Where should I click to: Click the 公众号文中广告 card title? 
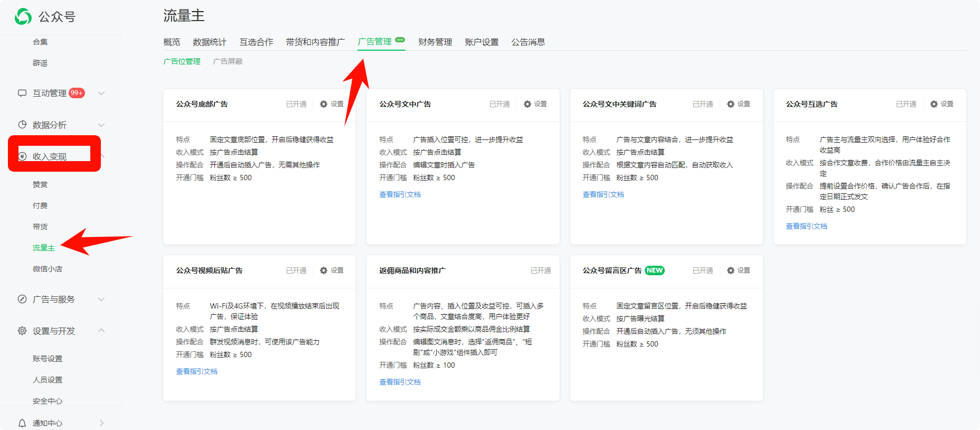coord(405,104)
